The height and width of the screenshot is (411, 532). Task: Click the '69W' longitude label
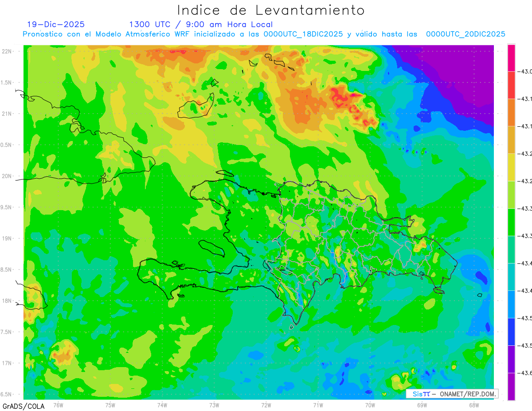[x=422, y=405]
